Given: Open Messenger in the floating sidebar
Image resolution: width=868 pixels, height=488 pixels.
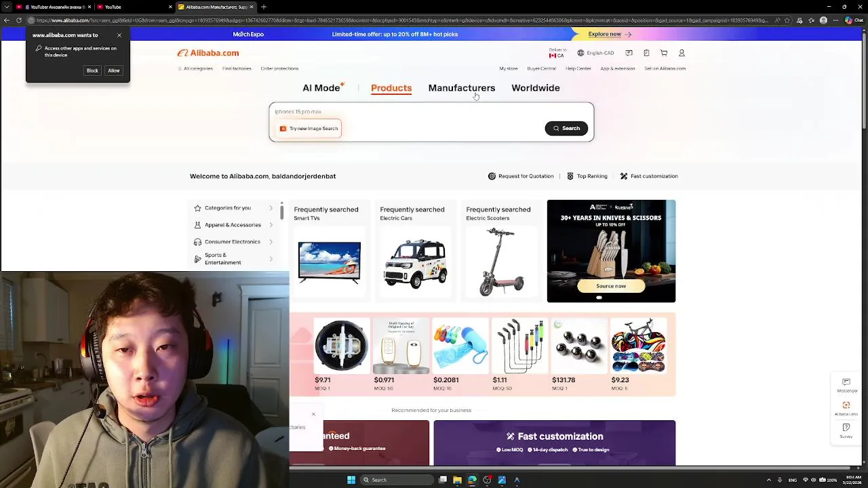Looking at the screenshot, I should pos(846,385).
